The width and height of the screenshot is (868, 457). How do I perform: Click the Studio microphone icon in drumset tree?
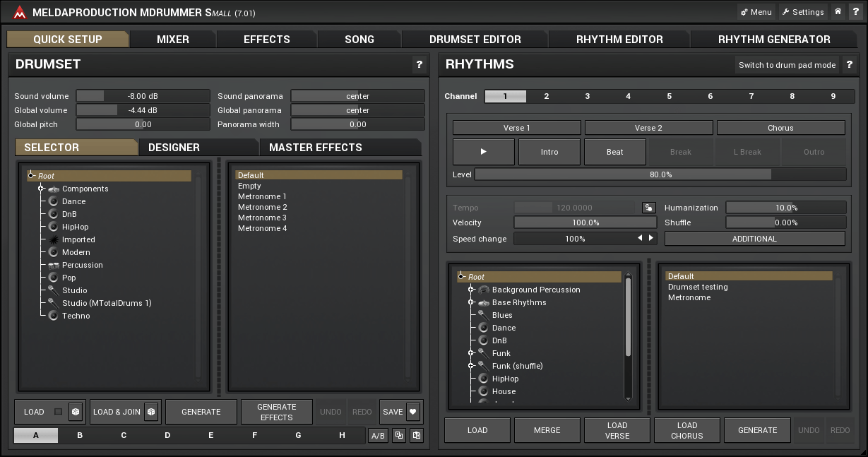pos(54,290)
